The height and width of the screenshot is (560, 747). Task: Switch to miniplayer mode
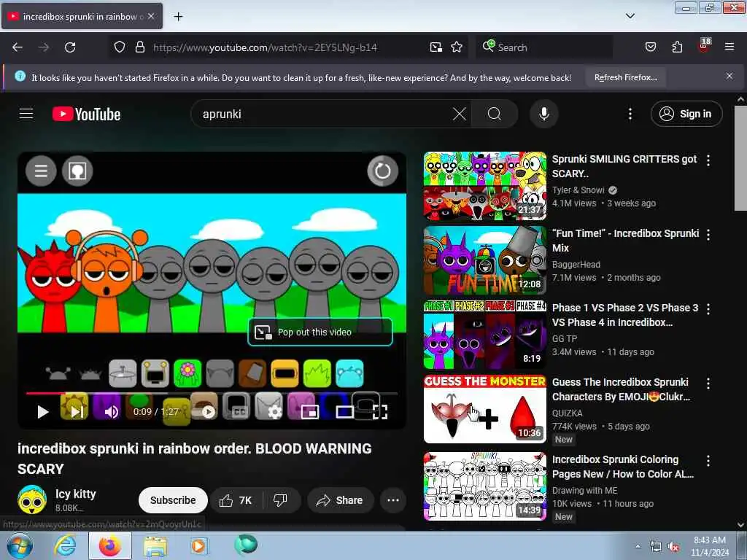pos(309,412)
